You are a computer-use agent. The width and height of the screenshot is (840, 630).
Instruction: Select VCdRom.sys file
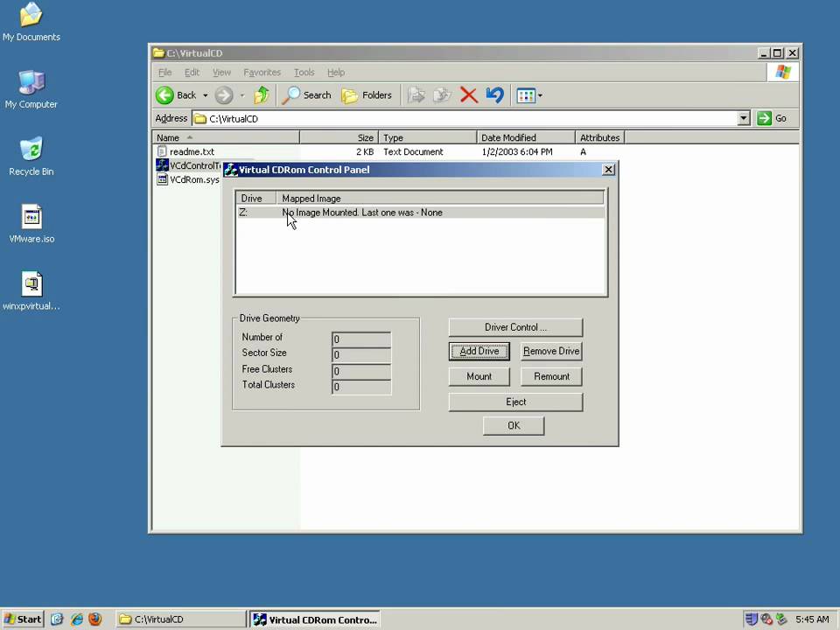pyautogui.click(x=188, y=179)
